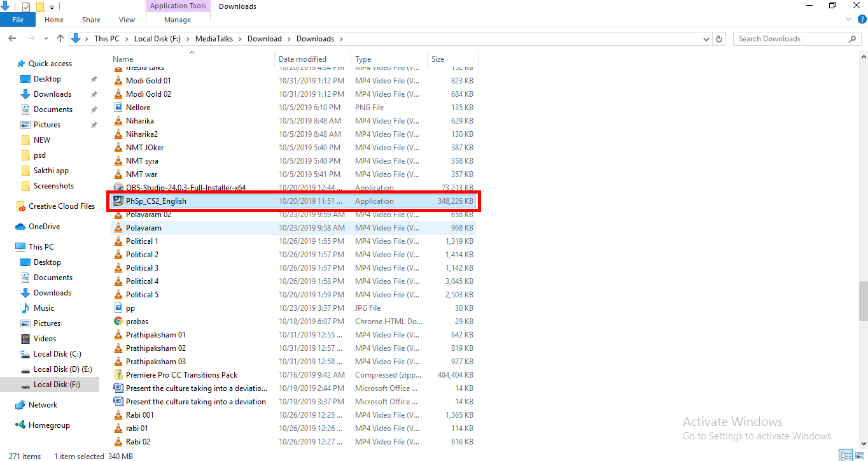Click the Undo quick access icon
Screen dimensions: 868x461
click(x=5, y=6)
